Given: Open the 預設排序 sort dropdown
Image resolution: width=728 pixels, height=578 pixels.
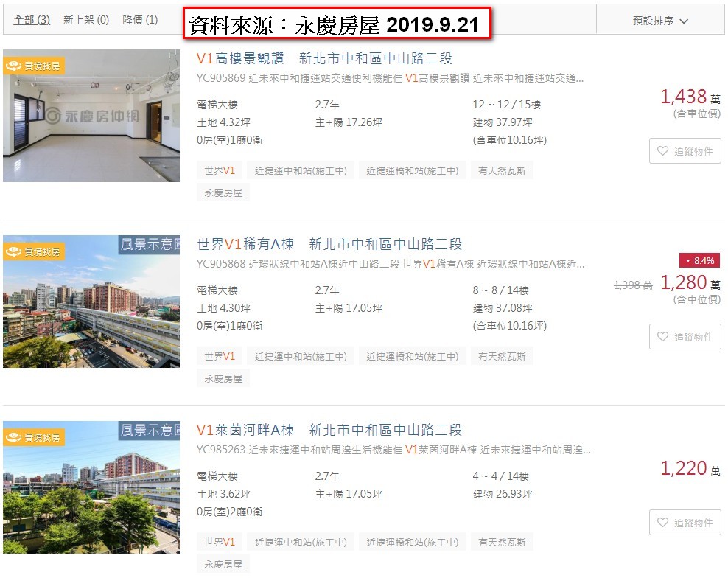Looking at the screenshot, I should click(x=660, y=21).
